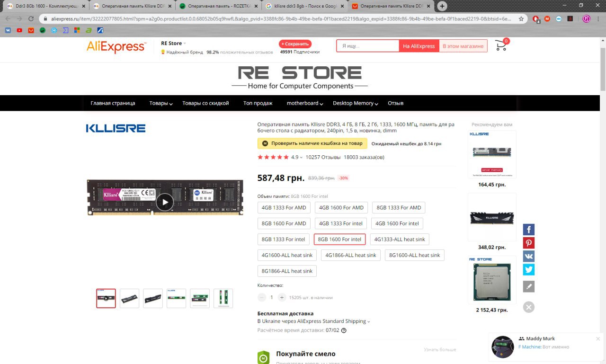Open the shopping cart icon
Image resolution: width=606 pixels, height=364 pixels.
click(x=501, y=45)
